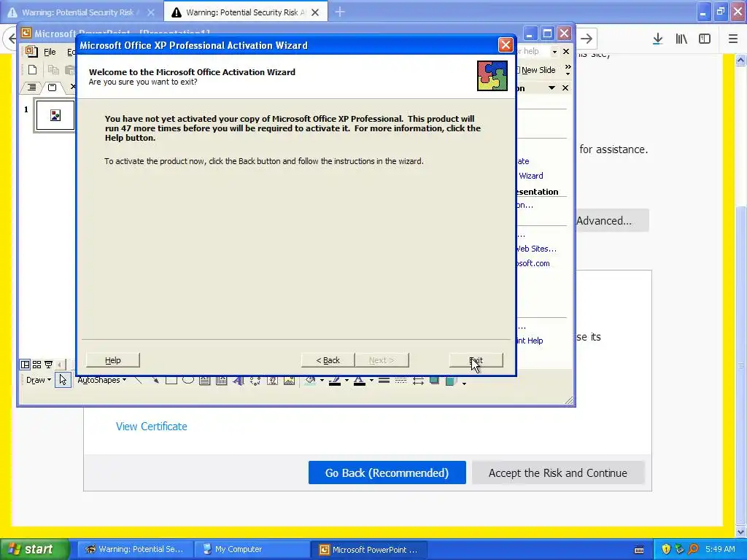Click the Back button in Activation Wizard
The image size is (747, 560).
point(328,360)
